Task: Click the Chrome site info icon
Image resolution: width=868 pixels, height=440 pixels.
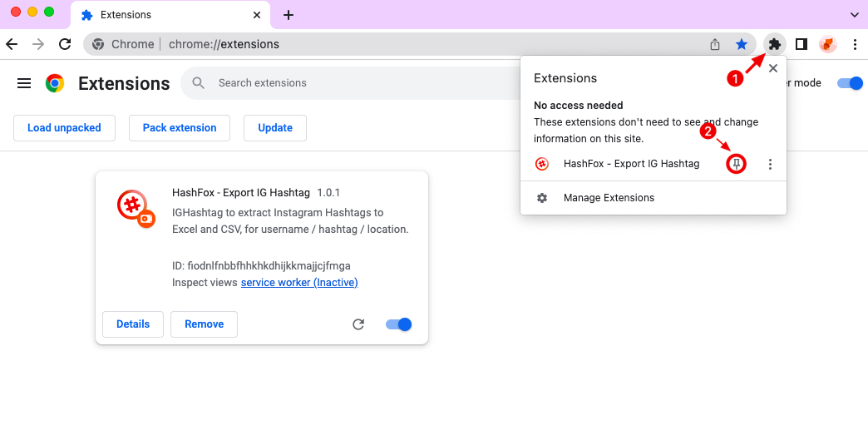Action: point(99,44)
